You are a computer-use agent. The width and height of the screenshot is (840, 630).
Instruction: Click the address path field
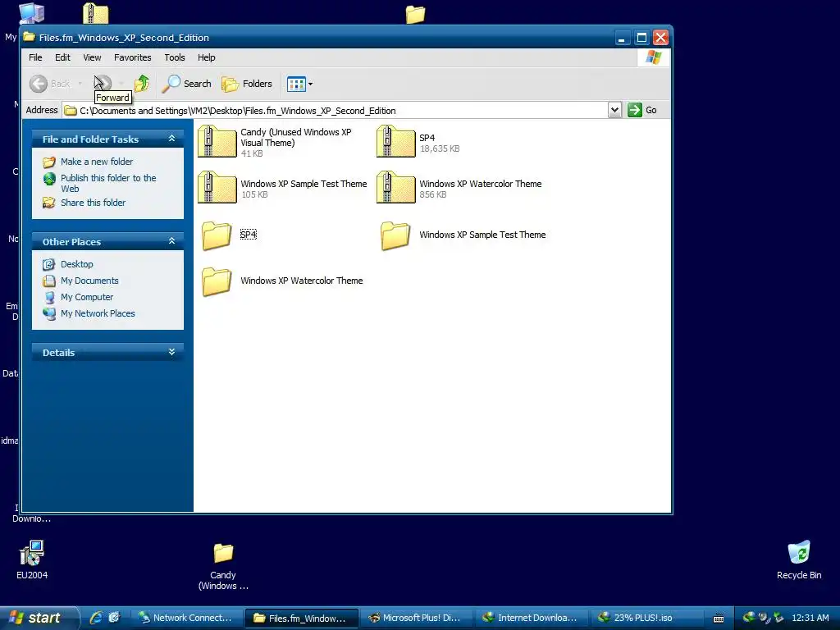(336, 111)
